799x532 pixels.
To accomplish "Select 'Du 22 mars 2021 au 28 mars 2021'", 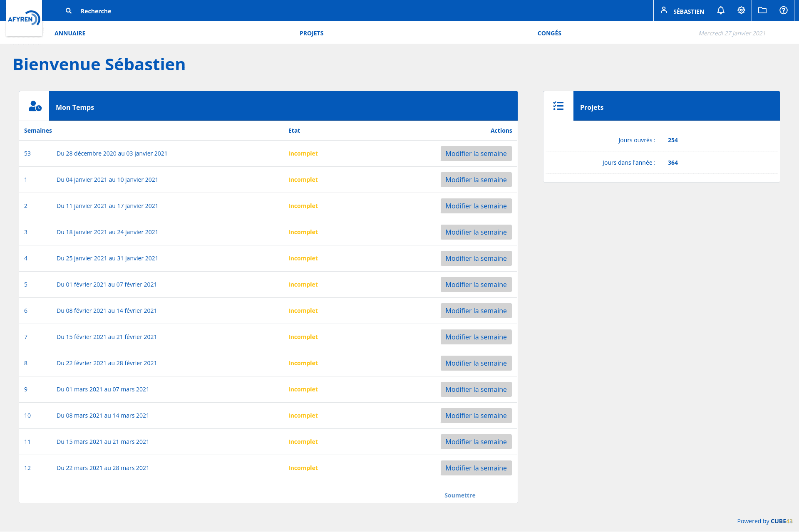I will click(103, 468).
